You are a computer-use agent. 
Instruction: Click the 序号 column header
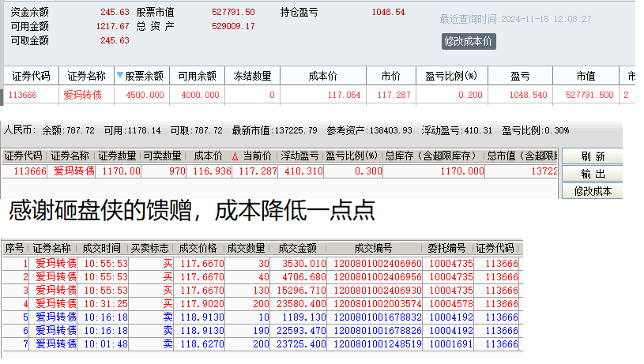click(14, 249)
